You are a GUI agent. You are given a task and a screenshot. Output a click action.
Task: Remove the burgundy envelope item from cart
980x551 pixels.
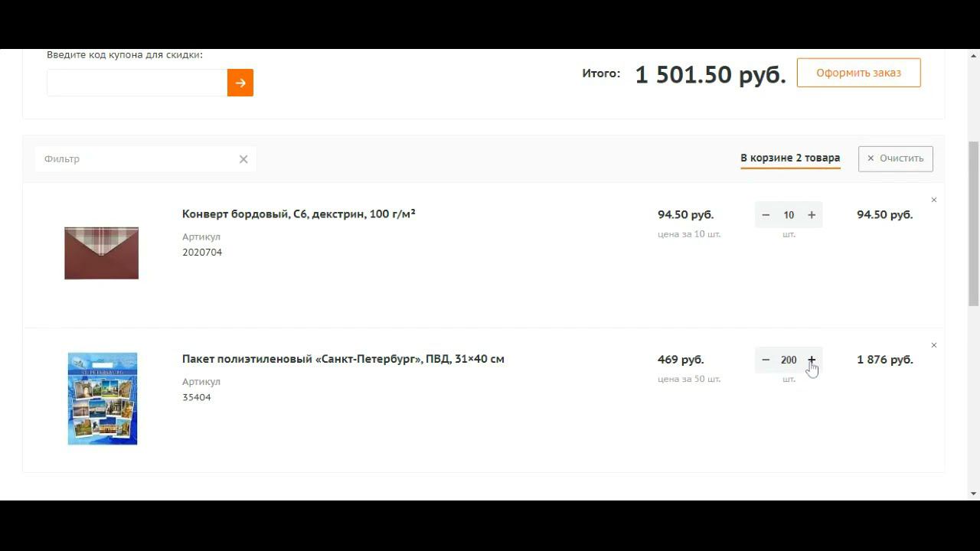tap(933, 200)
